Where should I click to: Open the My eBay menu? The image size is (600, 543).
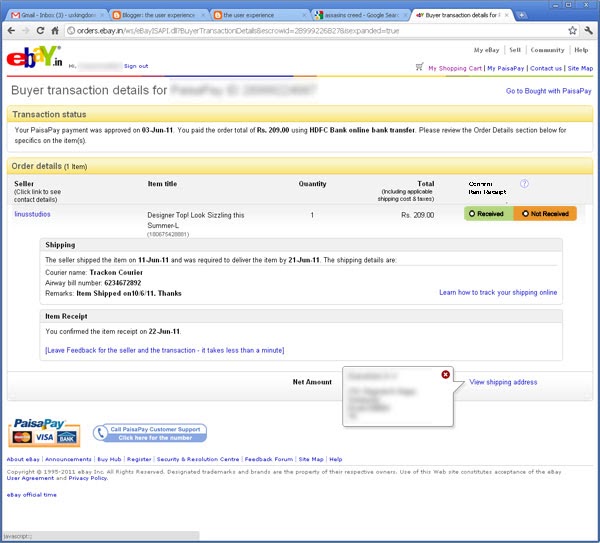point(486,50)
